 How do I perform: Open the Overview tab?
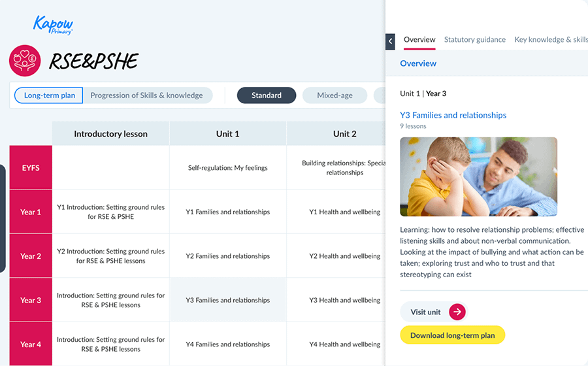[x=419, y=40]
